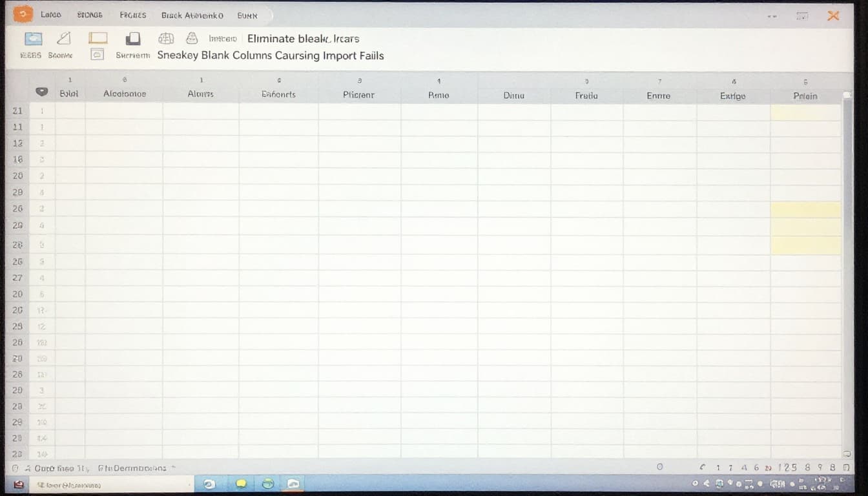This screenshot has width=868, height=496.
Task: Open the filter funnel icon
Action: click(192, 39)
